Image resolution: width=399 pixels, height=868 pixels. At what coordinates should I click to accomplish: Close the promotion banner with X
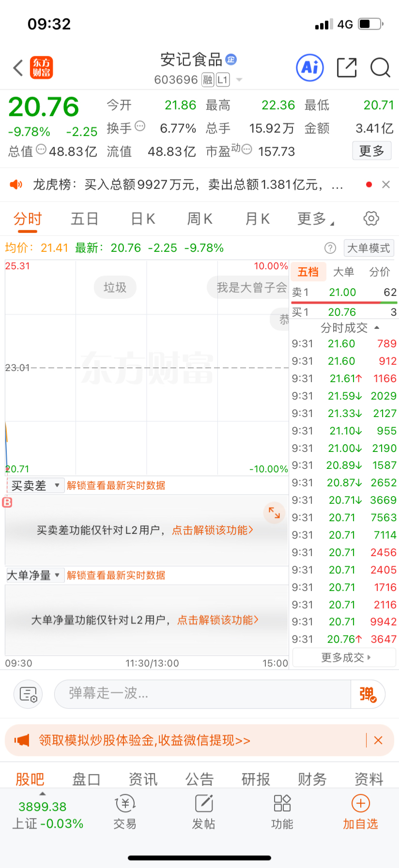[x=379, y=740]
